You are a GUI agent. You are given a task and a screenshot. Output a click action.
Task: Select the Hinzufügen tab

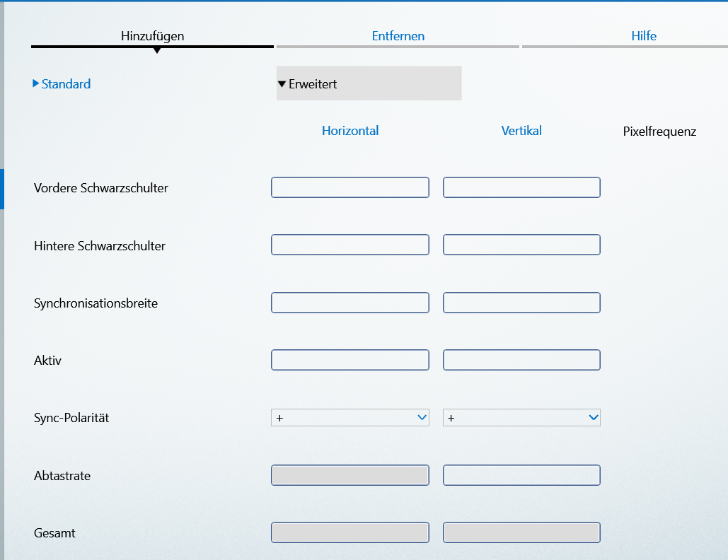[x=152, y=36]
